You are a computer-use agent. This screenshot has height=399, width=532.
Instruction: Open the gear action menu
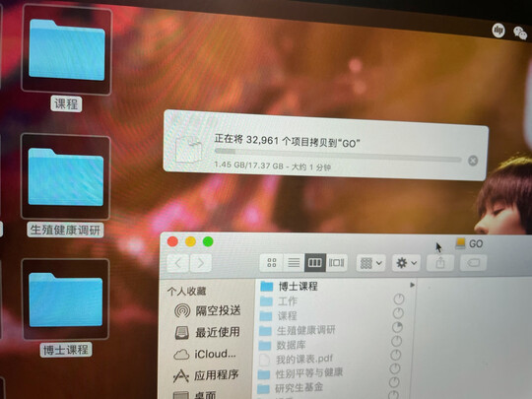(x=406, y=263)
